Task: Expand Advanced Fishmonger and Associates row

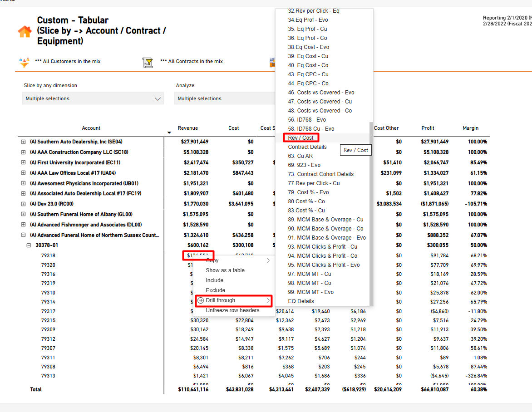Action: point(23,225)
